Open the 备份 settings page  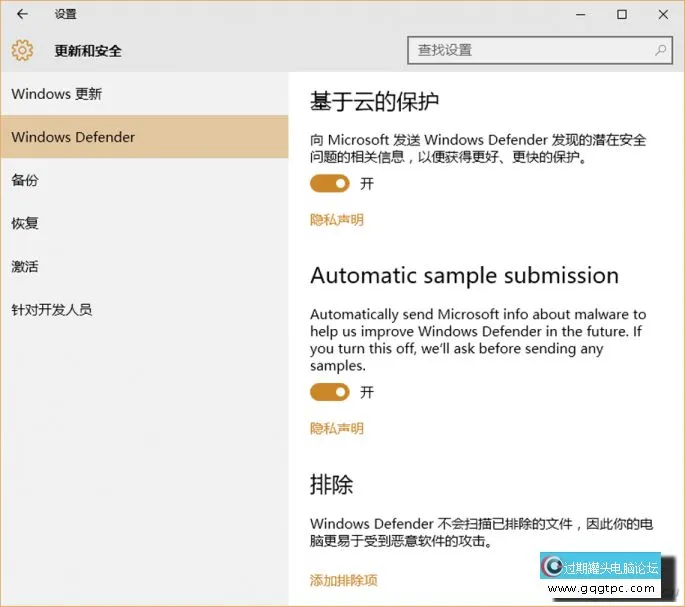pyautogui.click(x=25, y=180)
